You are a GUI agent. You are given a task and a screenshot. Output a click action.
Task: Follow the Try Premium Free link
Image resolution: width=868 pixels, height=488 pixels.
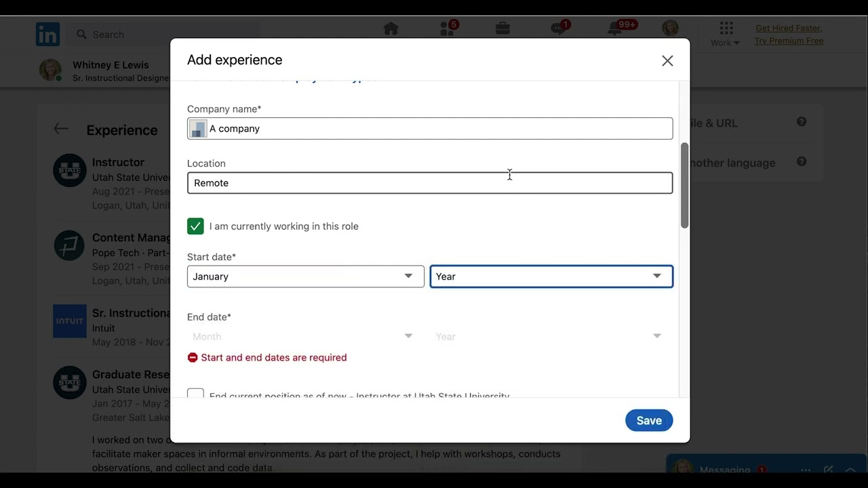(789, 41)
